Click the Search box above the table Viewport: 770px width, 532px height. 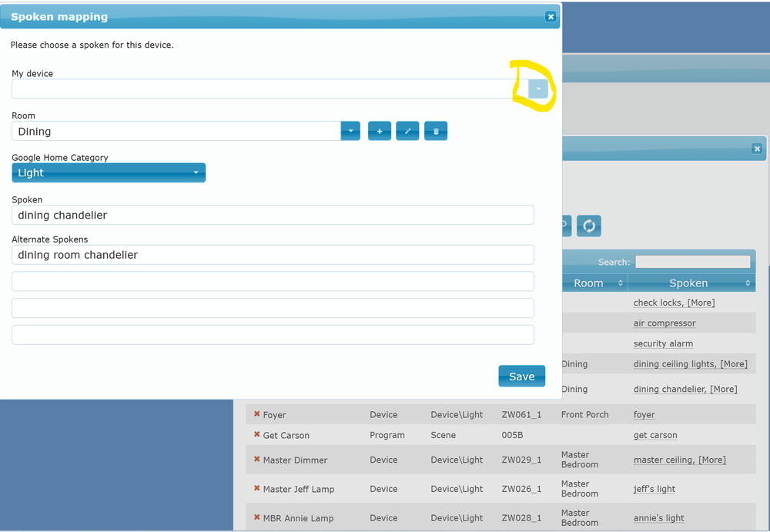(692, 262)
